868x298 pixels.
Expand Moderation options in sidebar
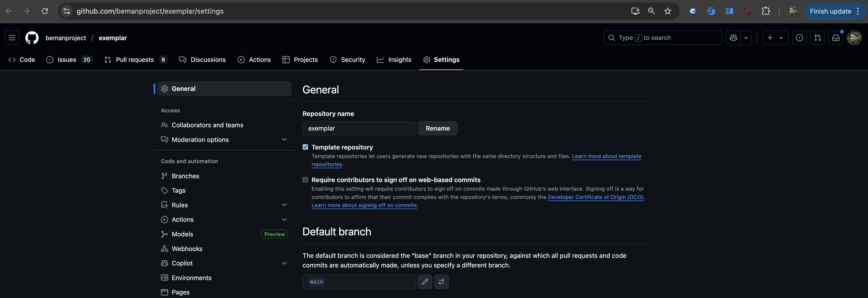coord(284,140)
